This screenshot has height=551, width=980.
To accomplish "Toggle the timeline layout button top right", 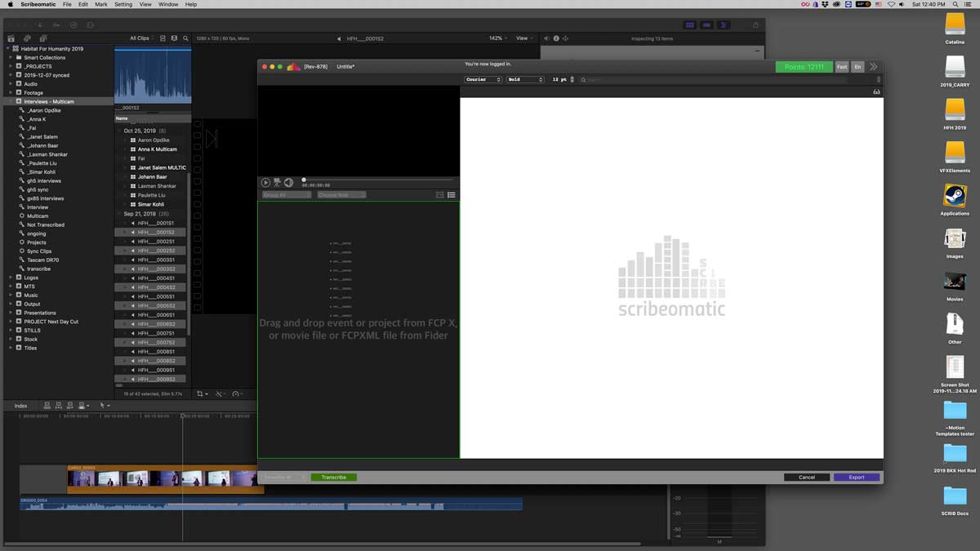I will 706,25.
